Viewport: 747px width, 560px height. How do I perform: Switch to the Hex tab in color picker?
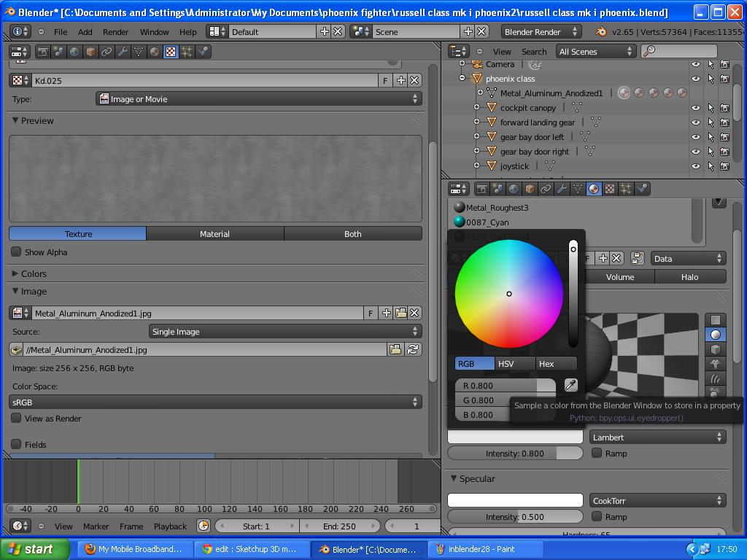tap(556, 363)
